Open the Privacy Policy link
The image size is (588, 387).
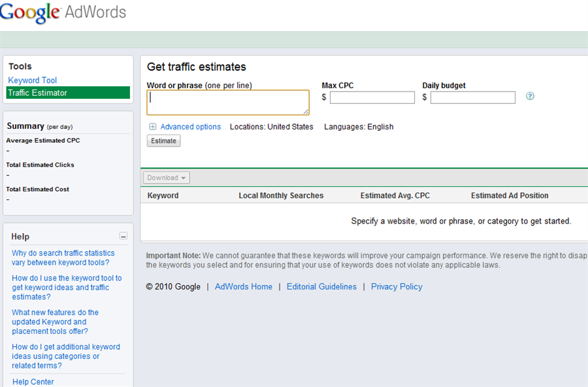397,286
